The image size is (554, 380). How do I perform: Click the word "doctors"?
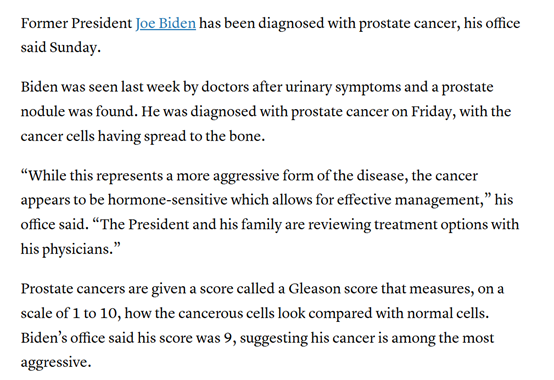(225, 87)
